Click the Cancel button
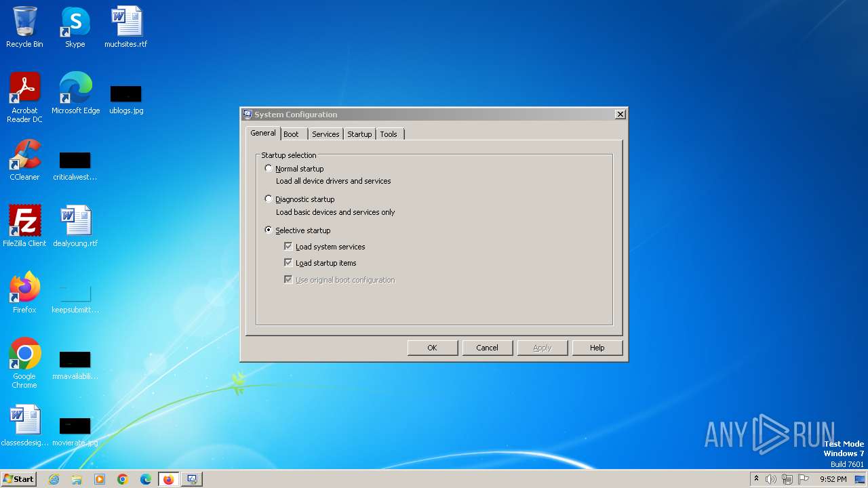 (x=487, y=348)
